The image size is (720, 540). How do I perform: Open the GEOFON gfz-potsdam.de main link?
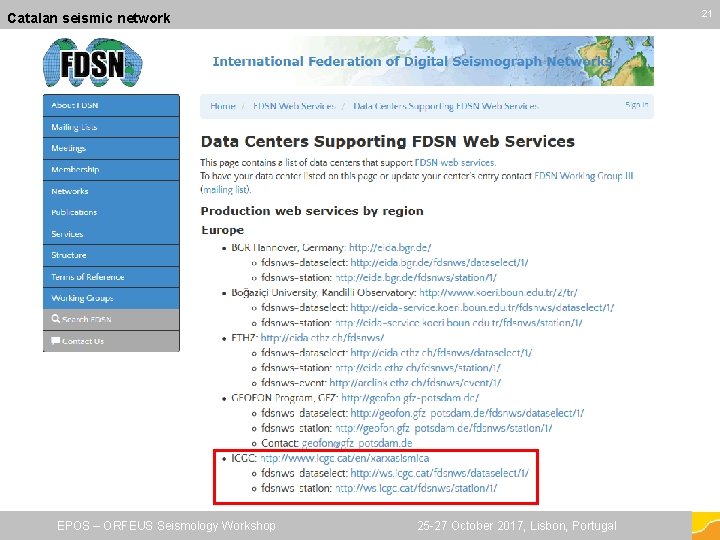point(410,398)
